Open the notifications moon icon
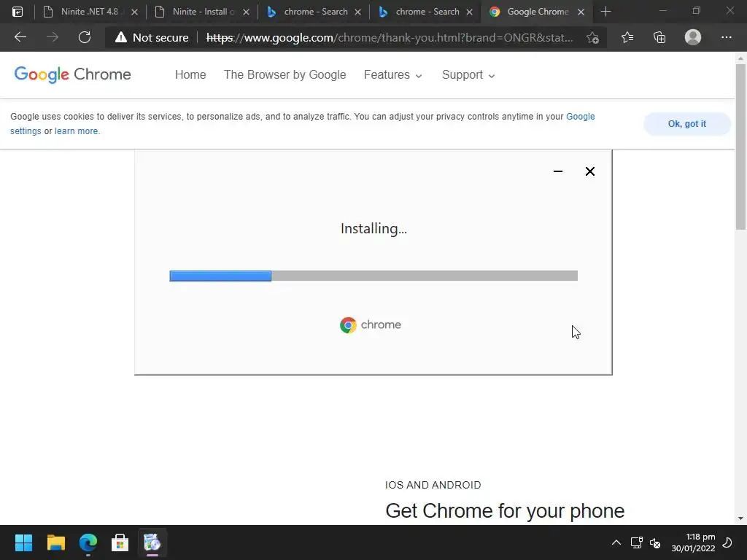This screenshot has width=747, height=560. [x=727, y=542]
